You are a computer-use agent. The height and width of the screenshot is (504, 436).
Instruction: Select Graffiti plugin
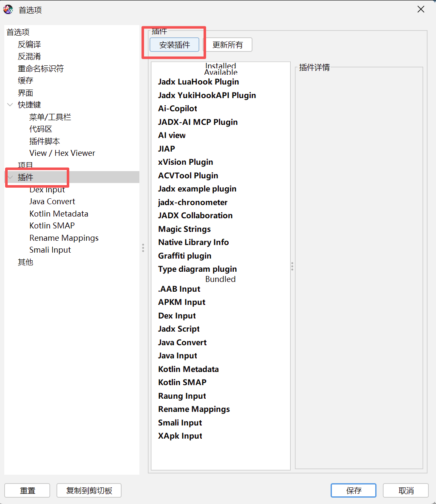click(185, 256)
